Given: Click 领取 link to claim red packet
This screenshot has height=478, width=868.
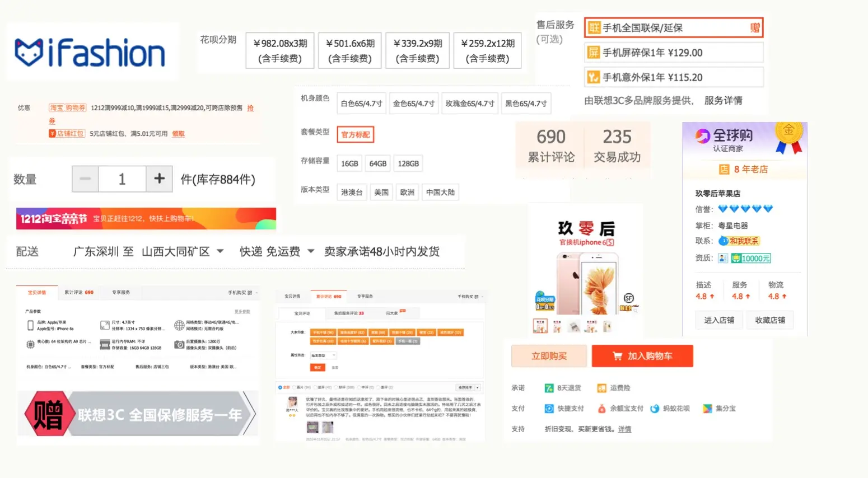Looking at the screenshot, I should (x=178, y=134).
